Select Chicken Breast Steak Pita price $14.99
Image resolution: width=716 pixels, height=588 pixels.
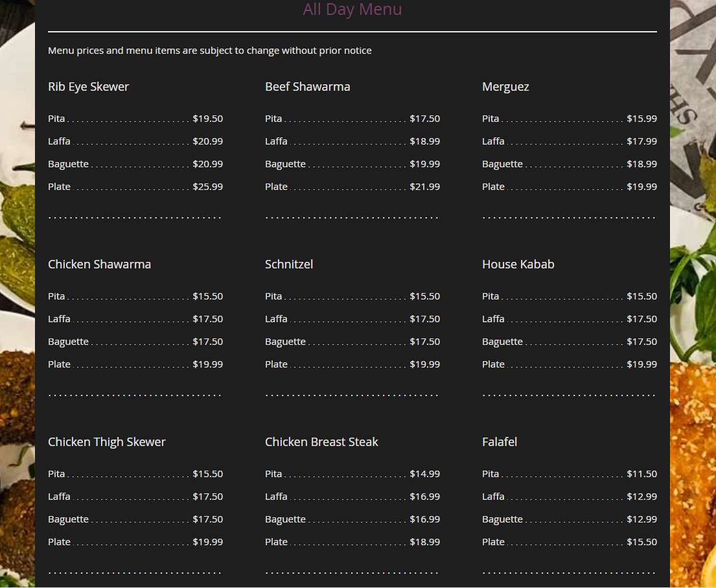[424, 474]
